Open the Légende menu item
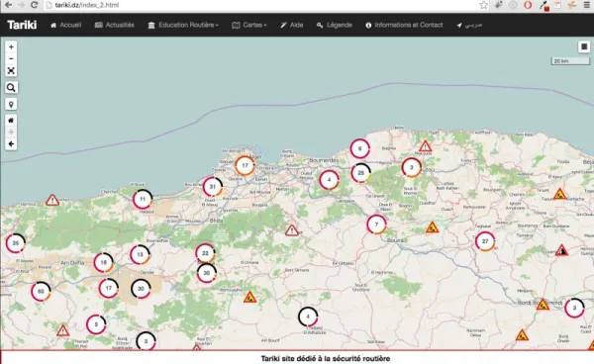The image size is (594, 364). coord(335,25)
